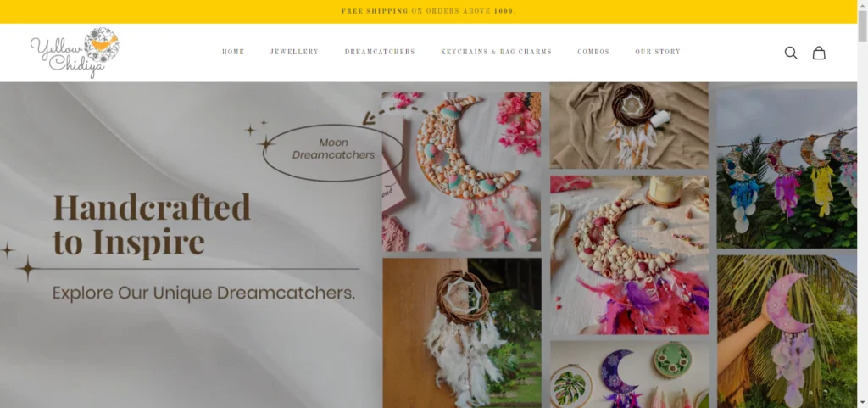Screen dimensions: 868x408
Task: Click the Handcrafted to Inspire heading
Action: coord(152,224)
